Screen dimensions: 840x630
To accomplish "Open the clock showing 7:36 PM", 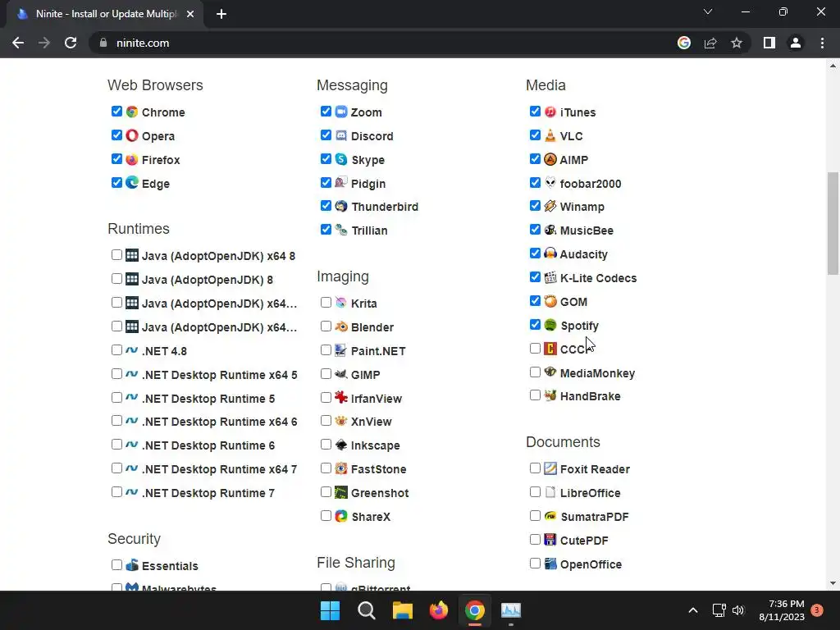I will (782, 610).
